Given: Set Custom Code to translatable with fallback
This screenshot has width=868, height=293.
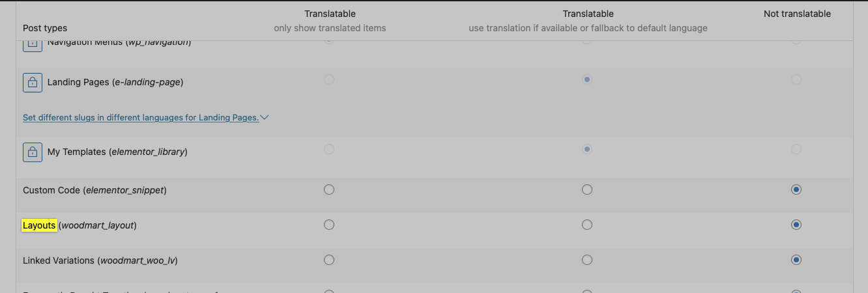Looking at the screenshot, I should tap(587, 189).
